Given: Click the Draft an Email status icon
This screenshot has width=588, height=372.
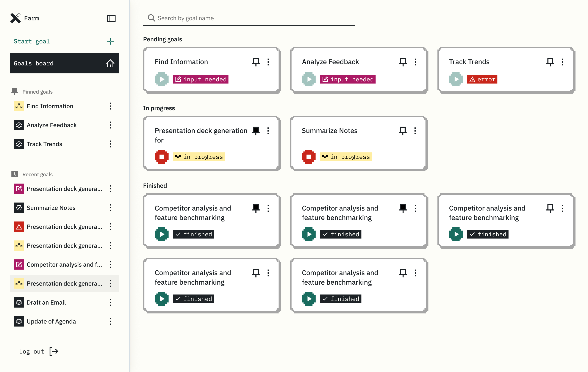Looking at the screenshot, I should click(x=19, y=302).
